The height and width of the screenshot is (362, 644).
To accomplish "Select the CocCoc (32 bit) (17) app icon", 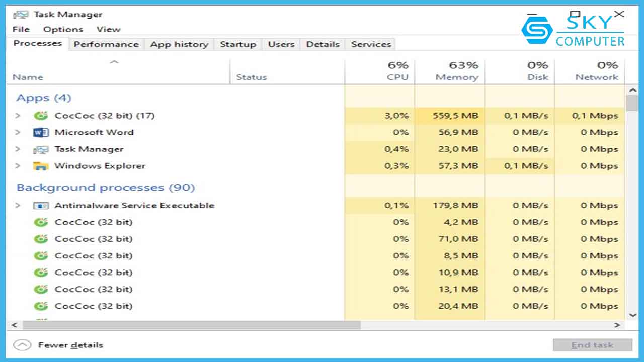I will (x=41, y=116).
